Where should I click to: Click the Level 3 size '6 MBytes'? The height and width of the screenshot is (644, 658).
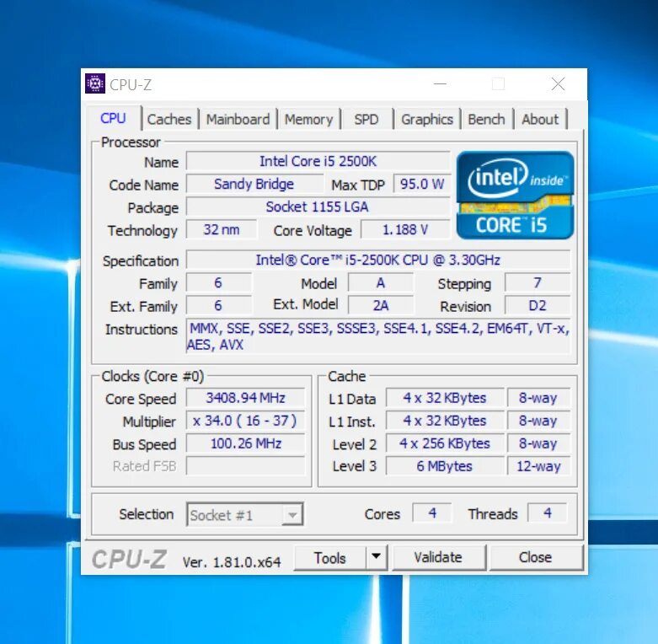coord(445,465)
